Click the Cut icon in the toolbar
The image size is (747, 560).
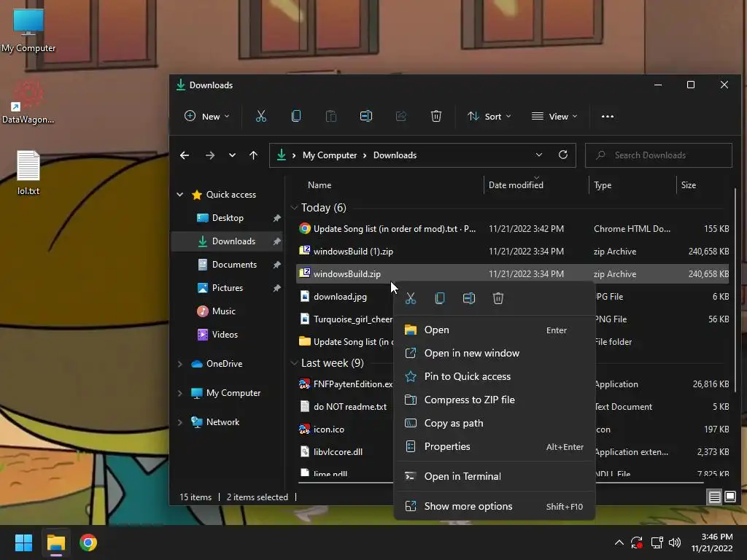[261, 116]
